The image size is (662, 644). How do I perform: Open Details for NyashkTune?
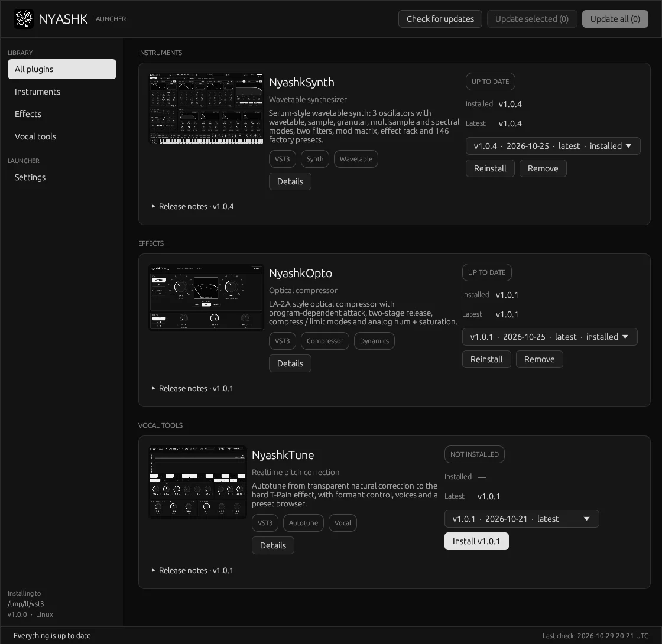pos(272,545)
